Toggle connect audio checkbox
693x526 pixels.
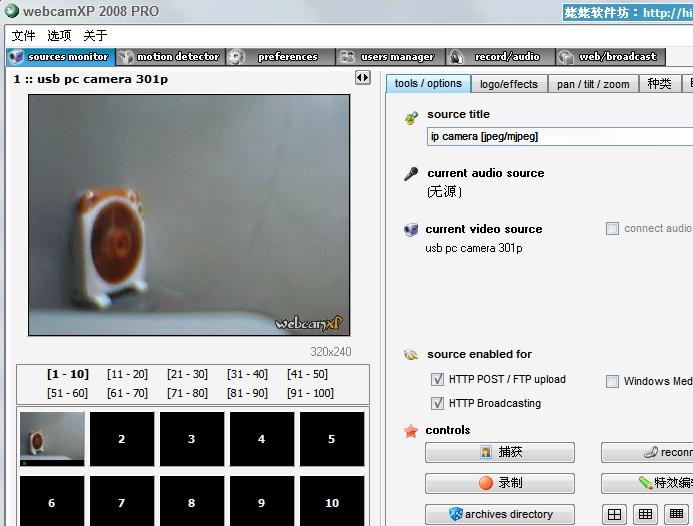[612, 229]
